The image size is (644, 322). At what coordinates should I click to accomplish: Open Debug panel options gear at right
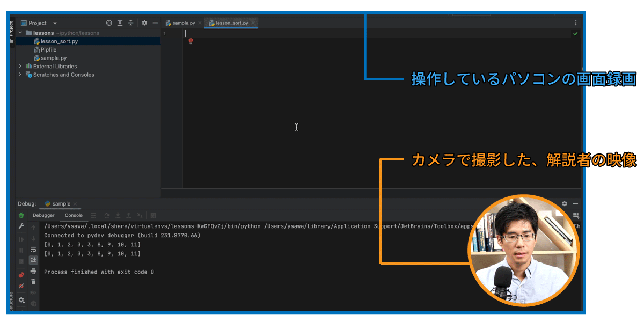565,204
